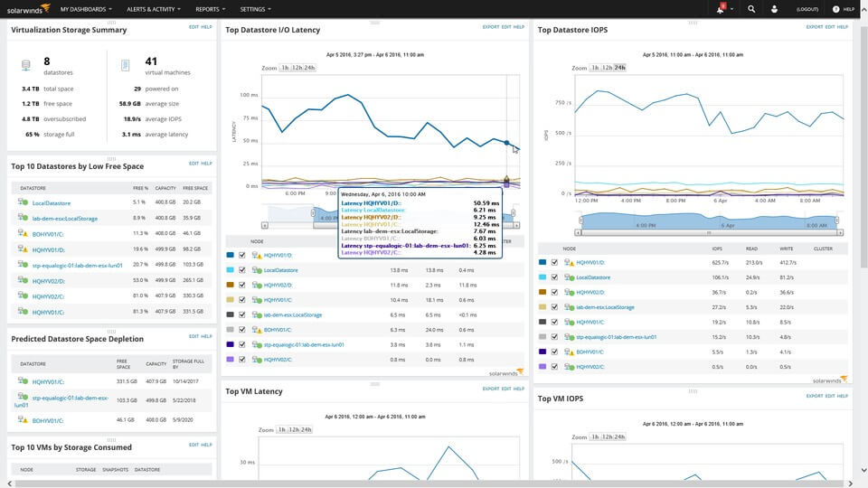Screen dimensions: 868x488
Task: Click the Help question mark icon
Action: coord(835,9)
